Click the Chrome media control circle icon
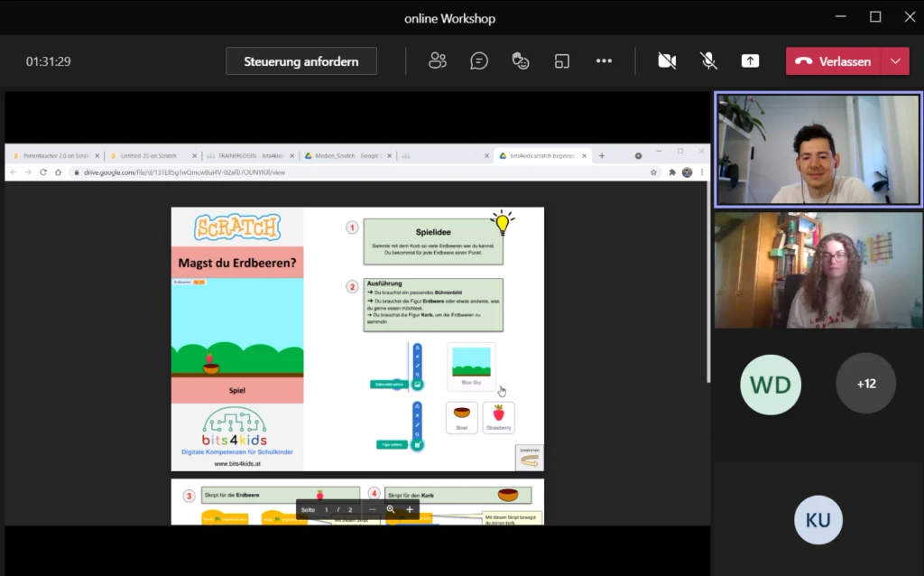The image size is (924, 576). (x=638, y=155)
